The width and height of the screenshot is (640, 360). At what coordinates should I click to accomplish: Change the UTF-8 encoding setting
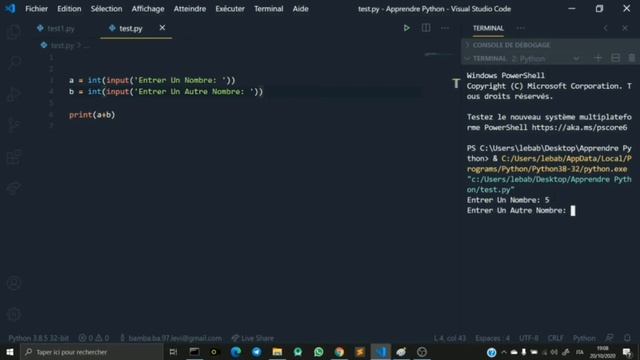[529, 338]
